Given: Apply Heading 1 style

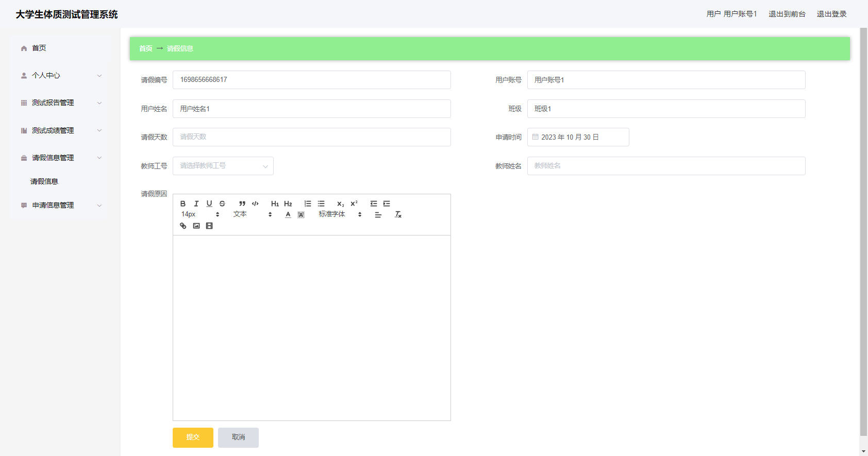Looking at the screenshot, I should point(275,204).
